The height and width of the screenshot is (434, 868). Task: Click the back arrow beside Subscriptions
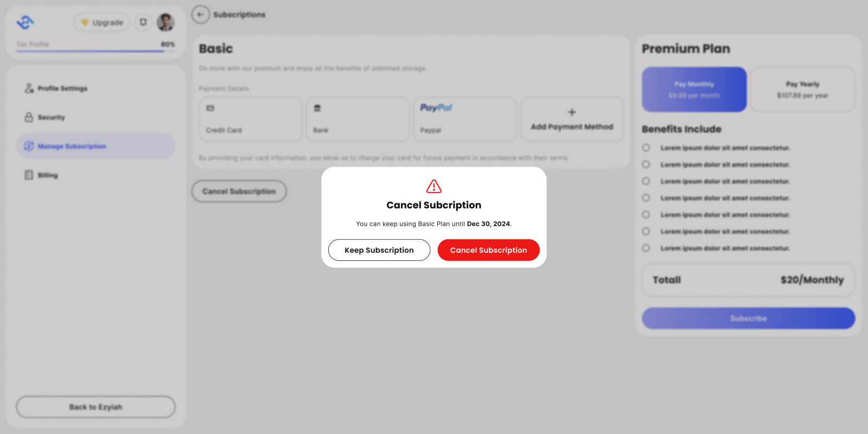[x=201, y=15]
